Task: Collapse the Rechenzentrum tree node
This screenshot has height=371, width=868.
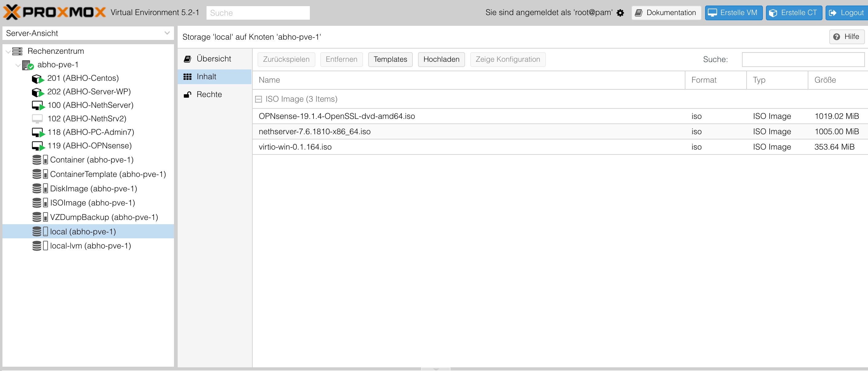Action: [x=8, y=52]
